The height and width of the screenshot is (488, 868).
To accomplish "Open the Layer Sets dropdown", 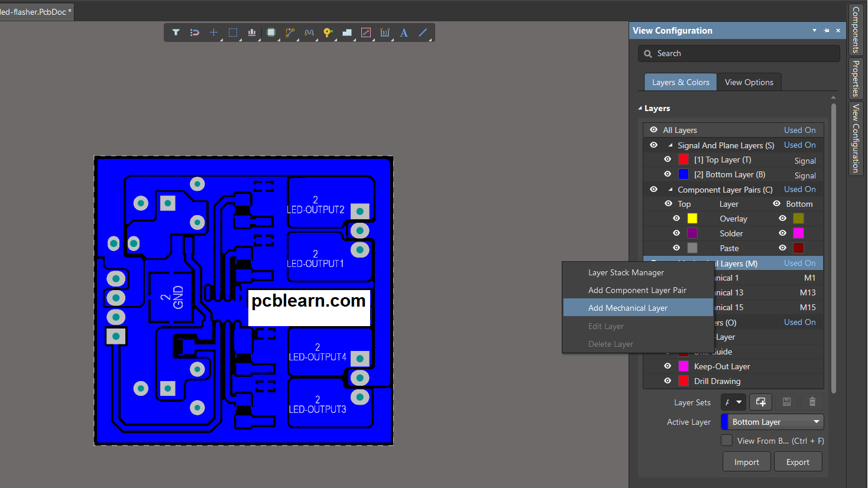I will 739,402.
